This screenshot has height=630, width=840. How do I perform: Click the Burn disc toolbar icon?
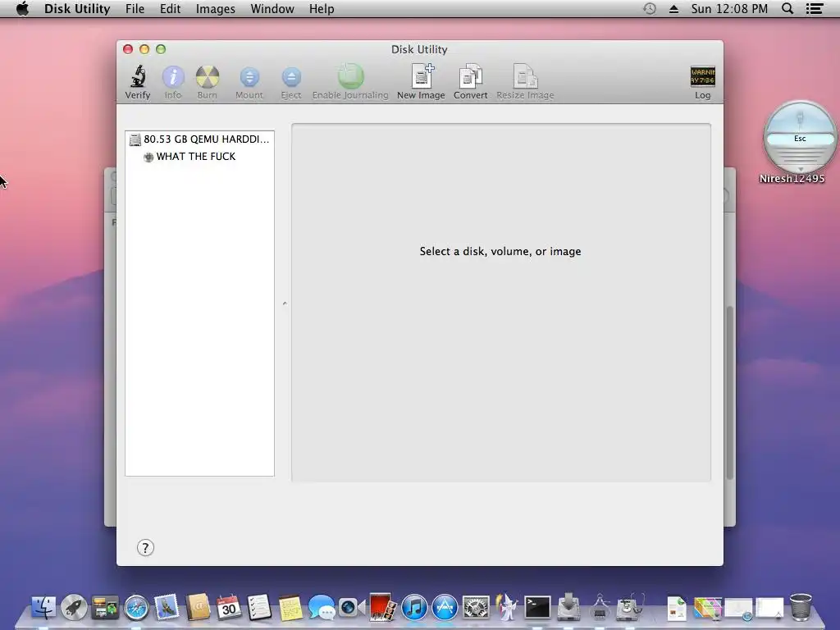pos(207,82)
